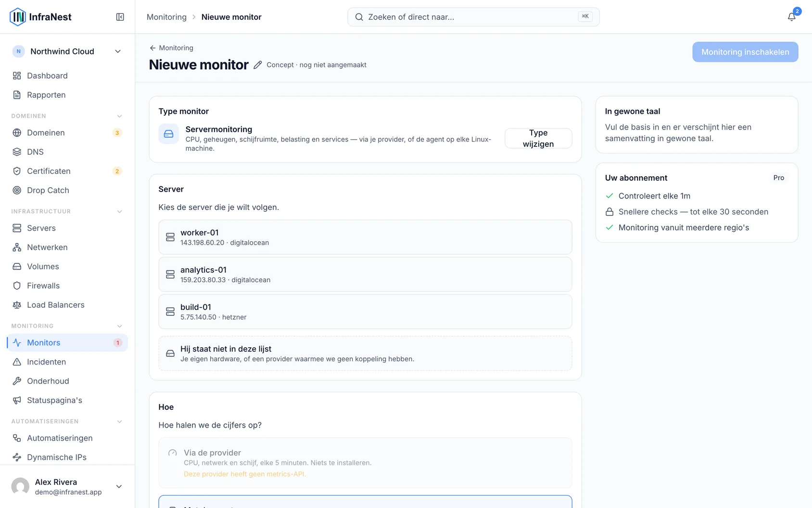
Task: Click 'Deze provider heeft geen metrics-API.' text
Action: tap(245, 474)
